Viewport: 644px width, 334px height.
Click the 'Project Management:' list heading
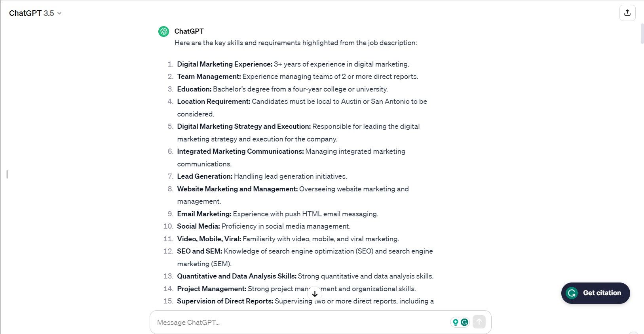tap(211, 289)
